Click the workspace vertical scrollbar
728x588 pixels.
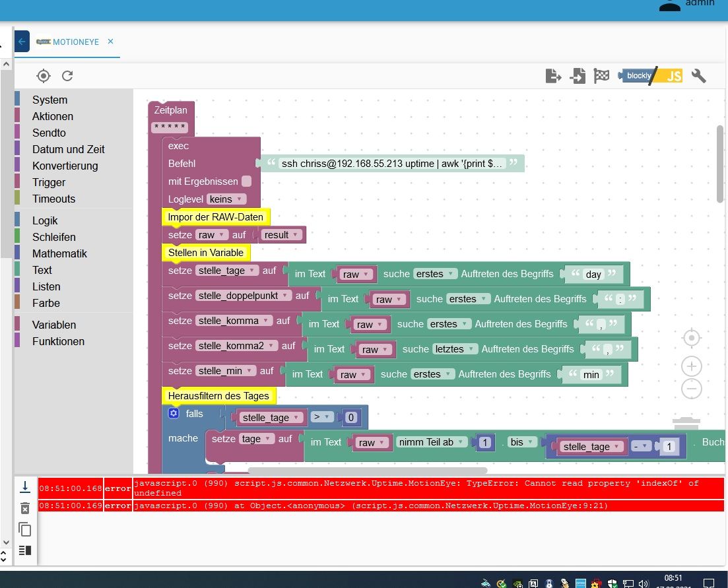coord(719,164)
